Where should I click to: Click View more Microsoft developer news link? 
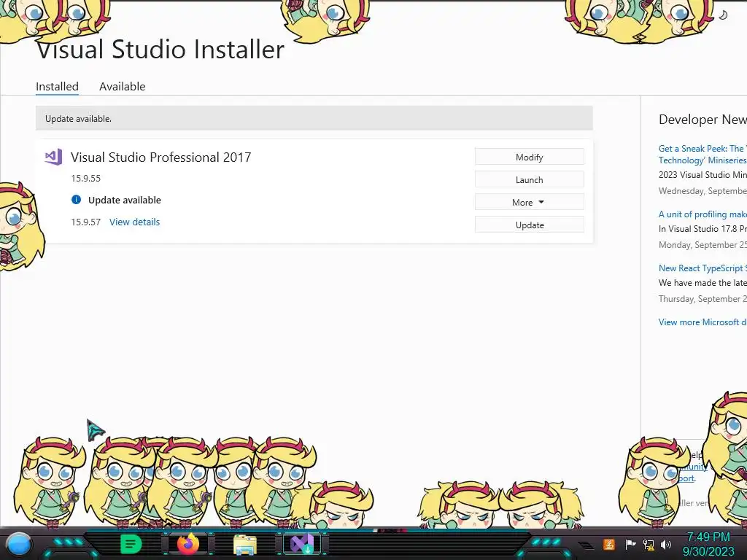(x=703, y=322)
